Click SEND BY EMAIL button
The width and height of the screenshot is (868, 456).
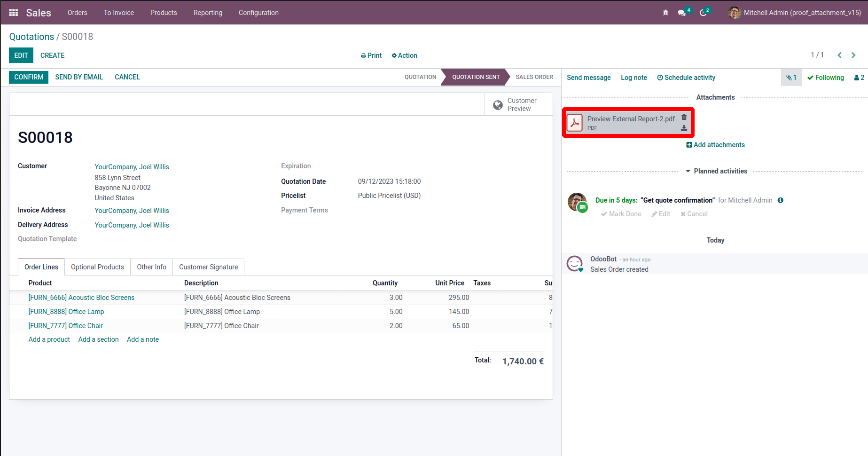(79, 77)
